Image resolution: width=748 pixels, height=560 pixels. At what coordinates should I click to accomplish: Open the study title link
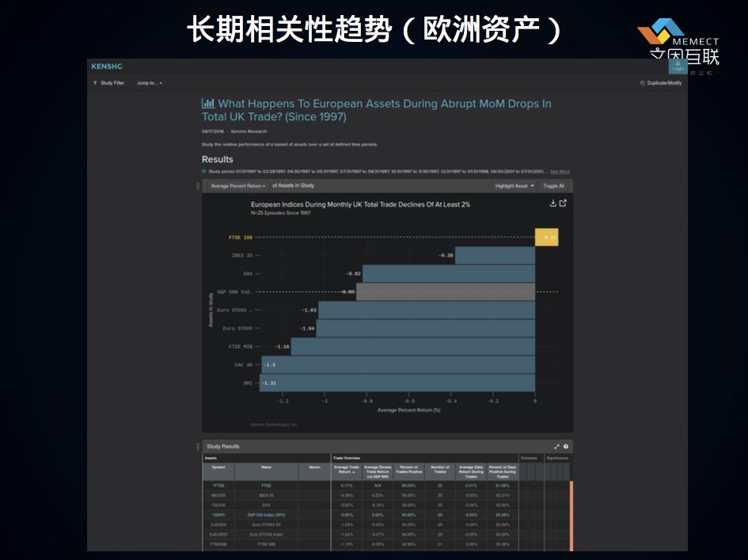tap(377, 110)
